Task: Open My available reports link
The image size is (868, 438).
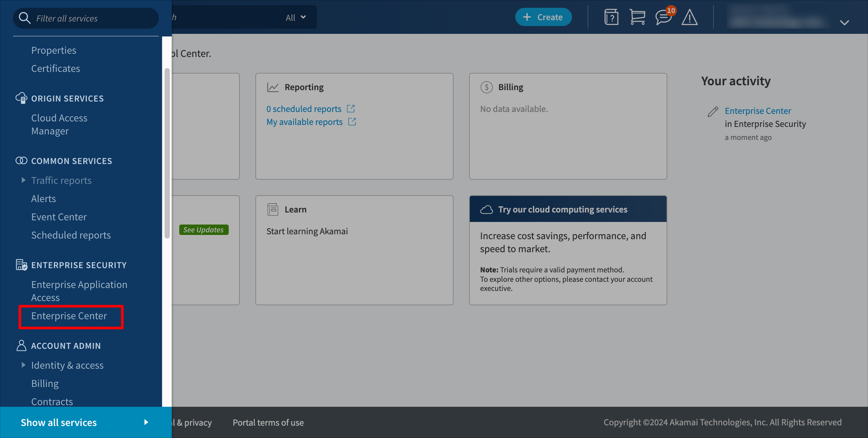Action: 304,122
